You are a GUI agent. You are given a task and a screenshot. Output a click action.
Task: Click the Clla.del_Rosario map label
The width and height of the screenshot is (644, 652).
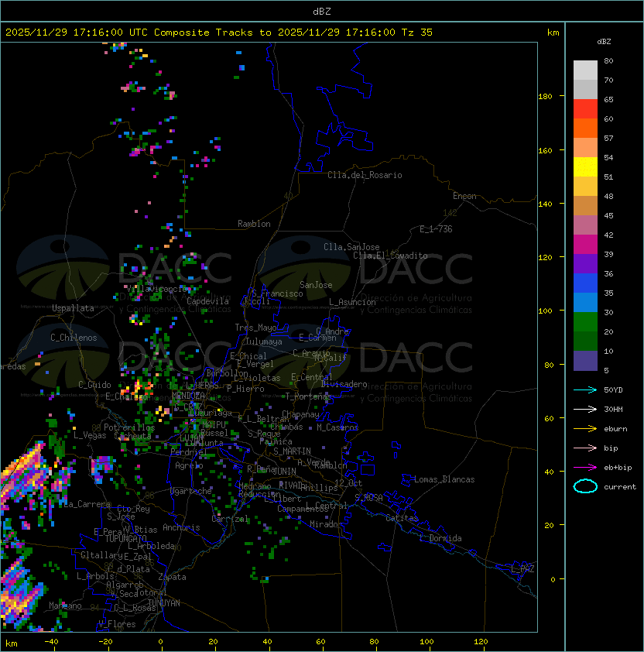click(x=365, y=175)
